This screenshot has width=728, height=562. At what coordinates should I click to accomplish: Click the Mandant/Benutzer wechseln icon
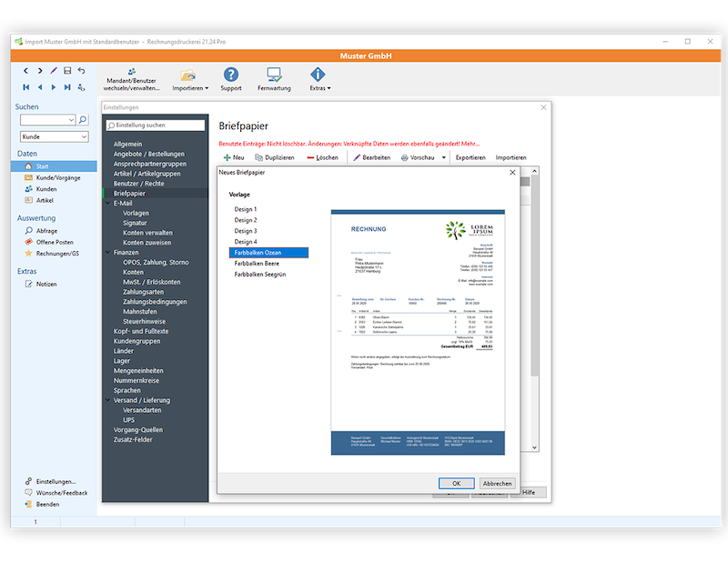pos(132,72)
